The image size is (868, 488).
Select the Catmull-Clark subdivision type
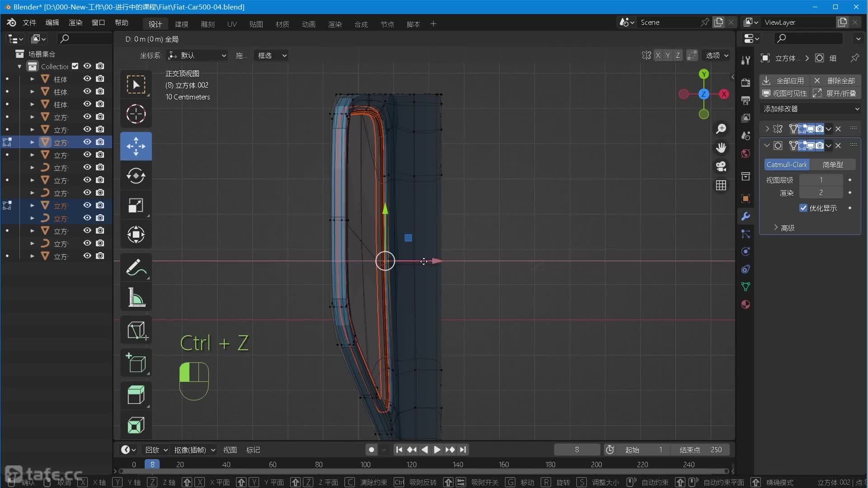pyautogui.click(x=787, y=165)
